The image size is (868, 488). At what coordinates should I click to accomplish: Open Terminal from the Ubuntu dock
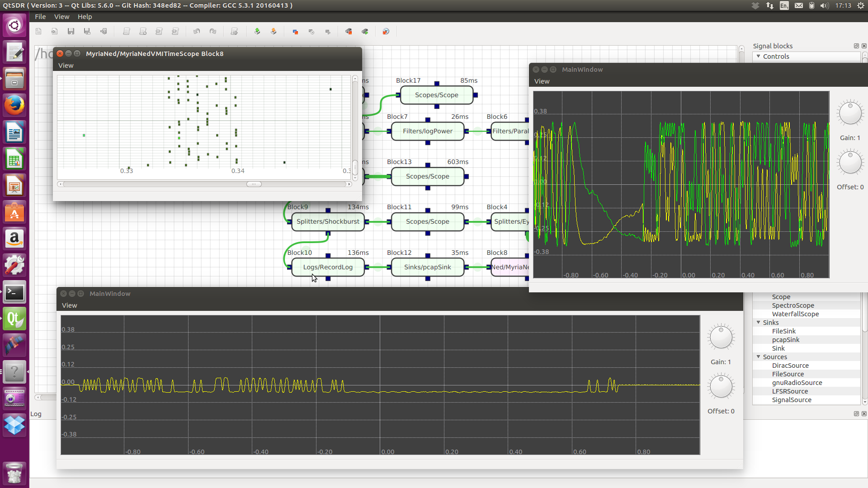click(x=14, y=292)
